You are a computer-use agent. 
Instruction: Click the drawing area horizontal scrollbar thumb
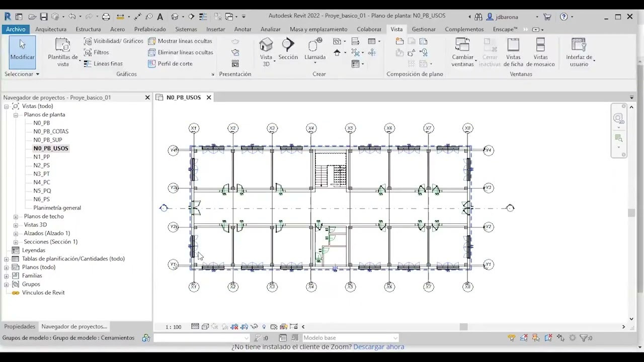tap(464, 327)
